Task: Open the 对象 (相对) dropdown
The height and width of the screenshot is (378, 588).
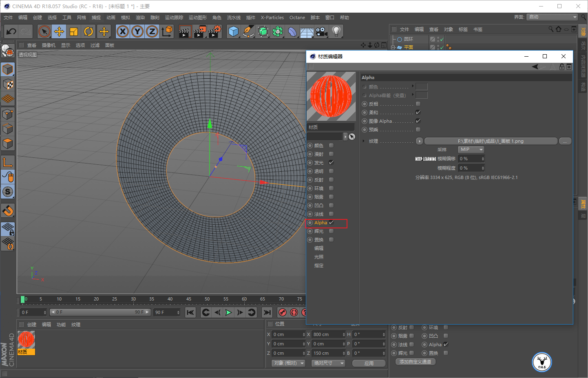Action: 288,363
